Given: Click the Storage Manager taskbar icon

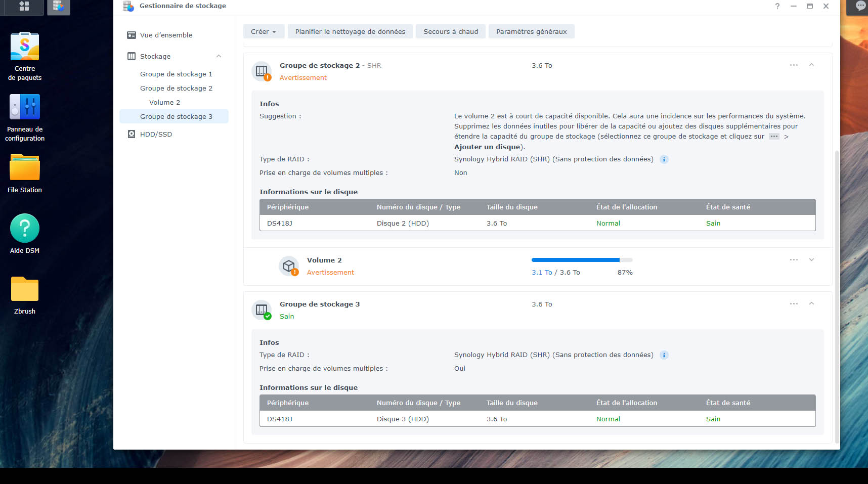Looking at the screenshot, I should point(59,6).
